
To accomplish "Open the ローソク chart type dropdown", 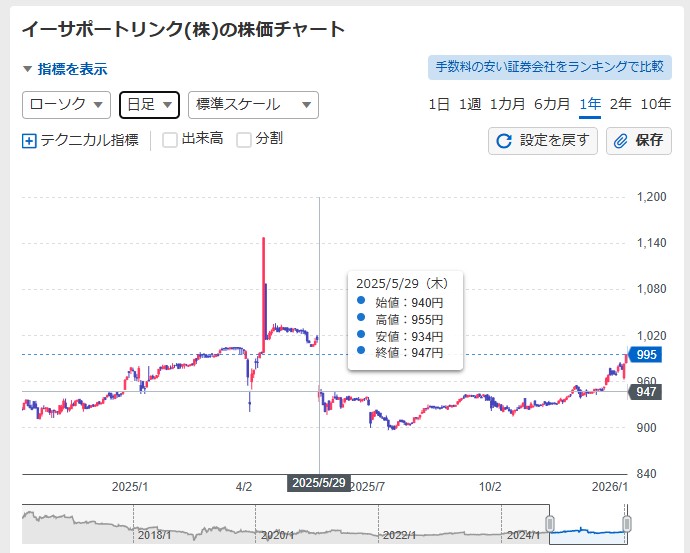I will click(x=66, y=104).
